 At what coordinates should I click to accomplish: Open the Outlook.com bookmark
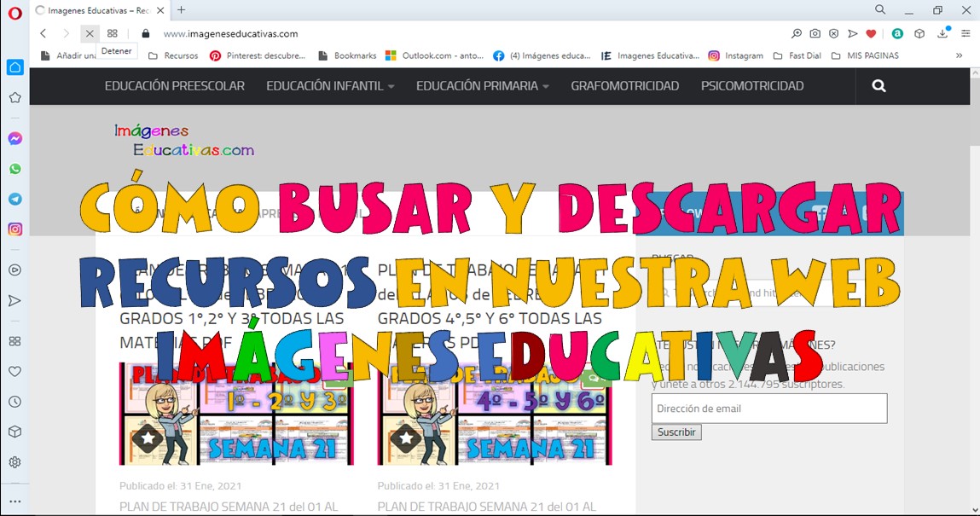point(434,55)
